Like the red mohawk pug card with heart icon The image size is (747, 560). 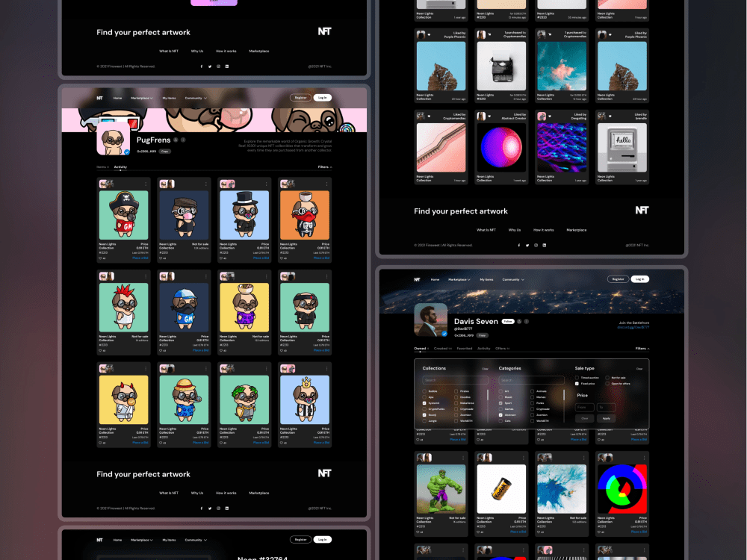click(x=101, y=350)
